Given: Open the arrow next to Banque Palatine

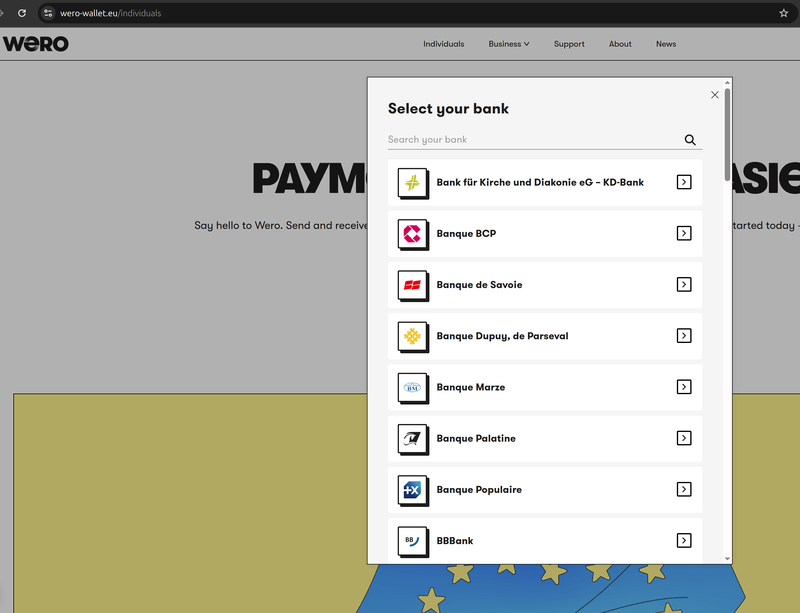Looking at the screenshot, I should pos(684,438).
